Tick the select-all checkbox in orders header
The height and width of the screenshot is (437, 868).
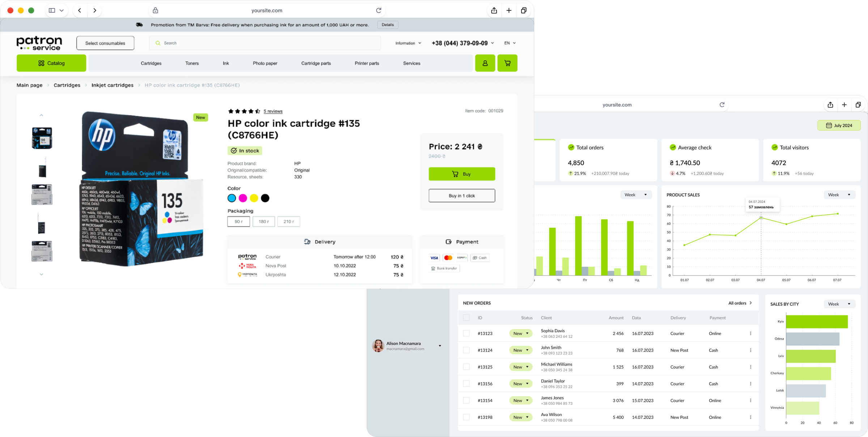click(466, 318)
